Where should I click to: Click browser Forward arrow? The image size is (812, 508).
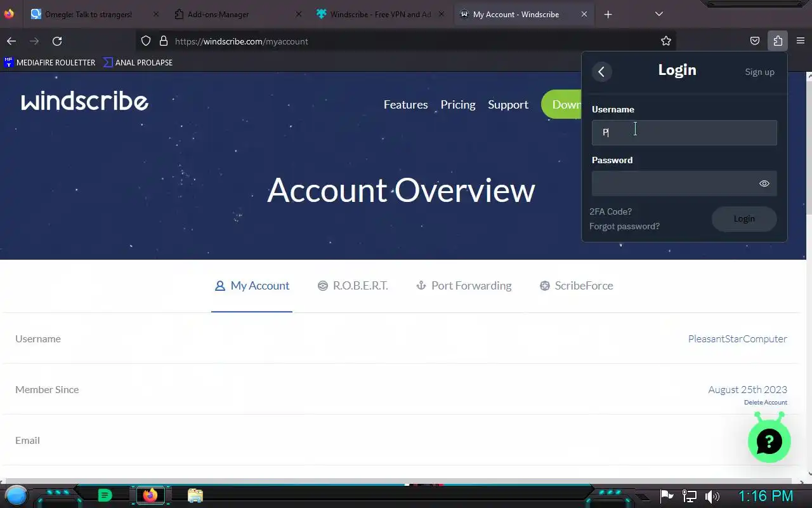click(x=34, y=41)
